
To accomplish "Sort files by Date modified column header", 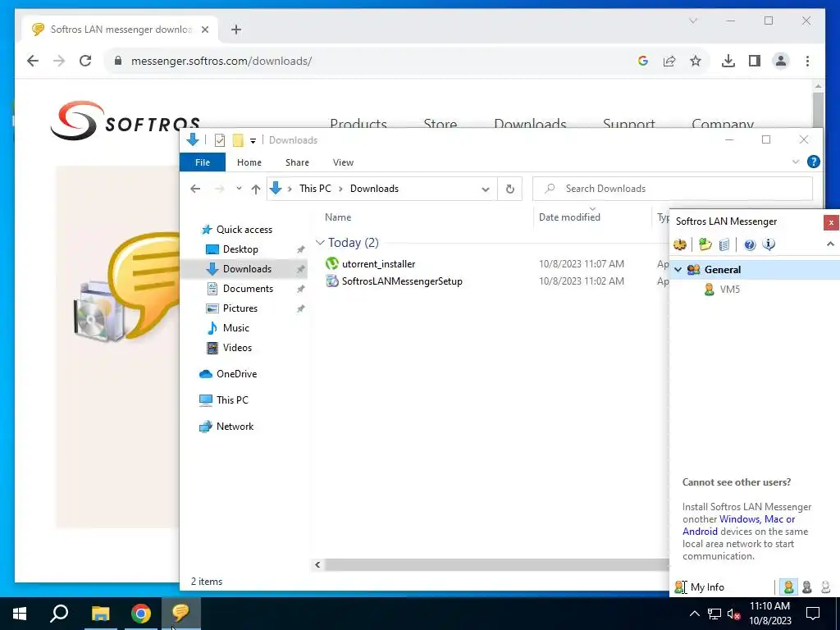I will pos(569,217).
